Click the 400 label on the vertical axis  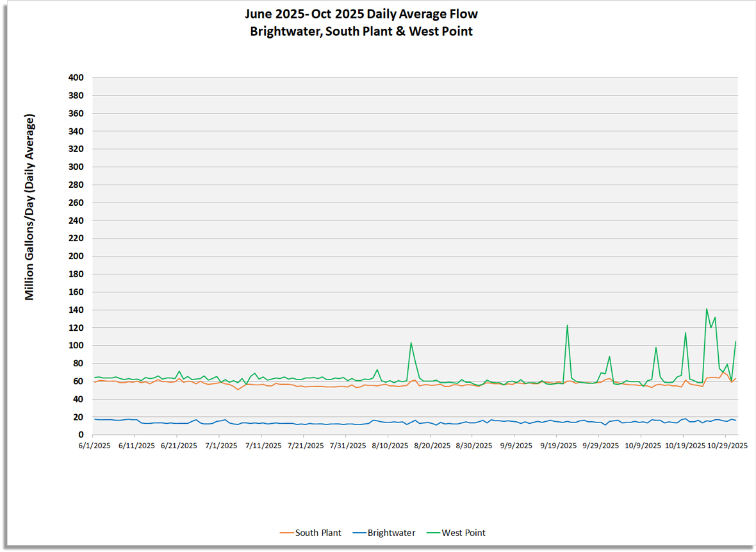(77, 77)
